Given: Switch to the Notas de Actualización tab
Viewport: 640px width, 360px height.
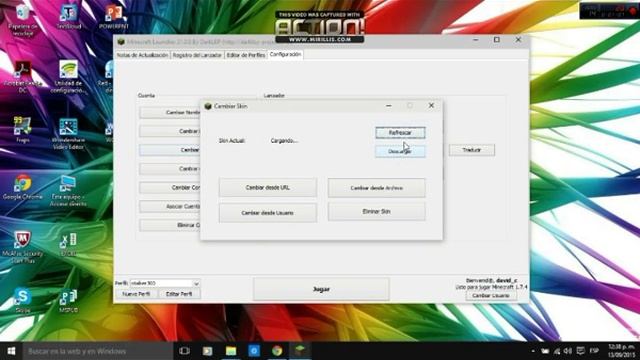Looking at the screenshot, I should pos(142,55).
